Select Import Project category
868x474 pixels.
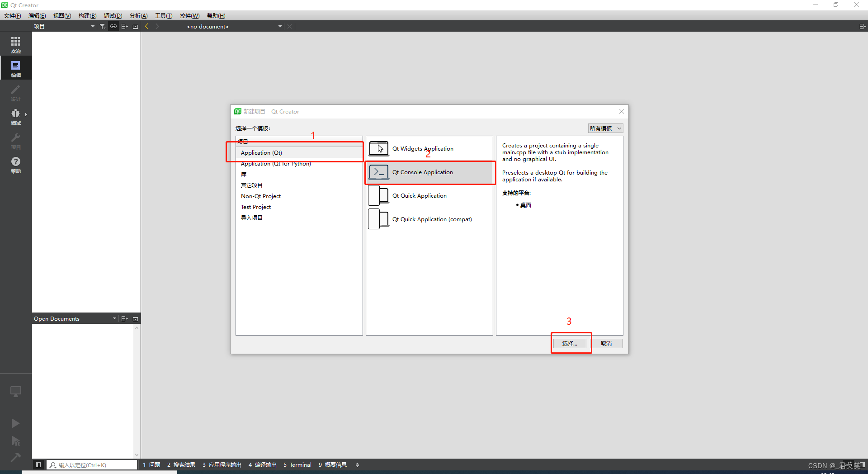click(299, 218)
